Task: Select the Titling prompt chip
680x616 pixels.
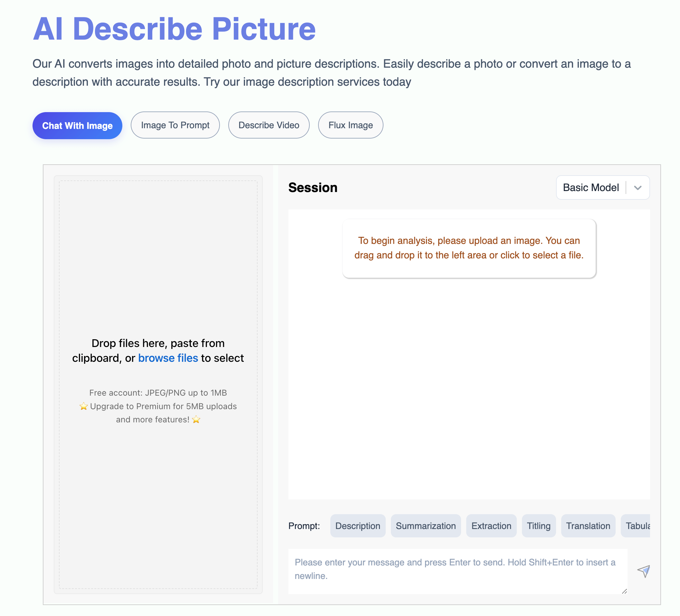Action: (539, 525)
